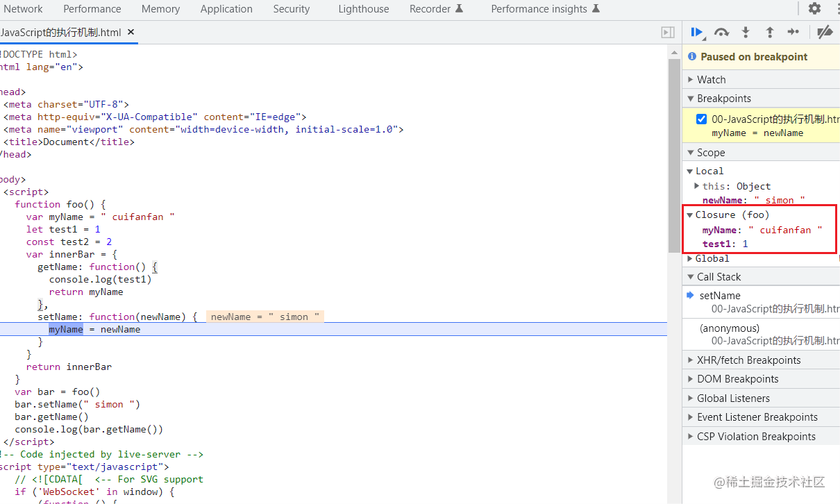This screenshot has width=840, height=504.
Task: Select the setName call stack frame
Action: pyautogui.click(x=720, y=296)
